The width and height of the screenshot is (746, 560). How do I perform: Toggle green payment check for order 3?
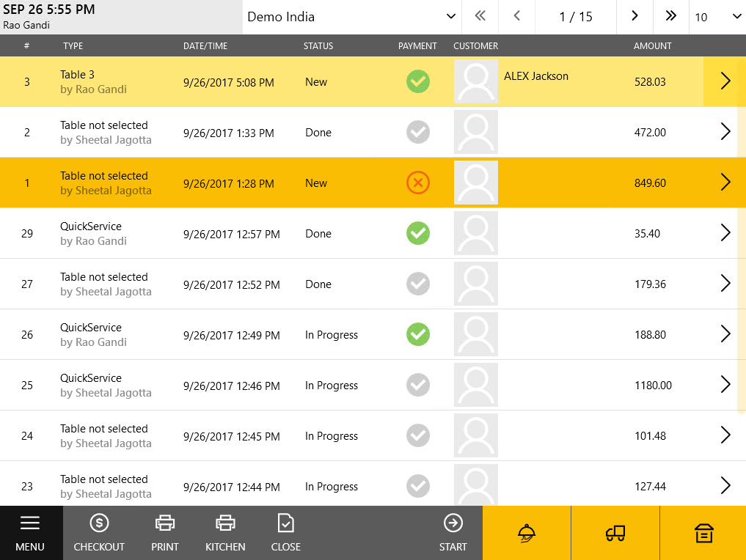point(418,81)
